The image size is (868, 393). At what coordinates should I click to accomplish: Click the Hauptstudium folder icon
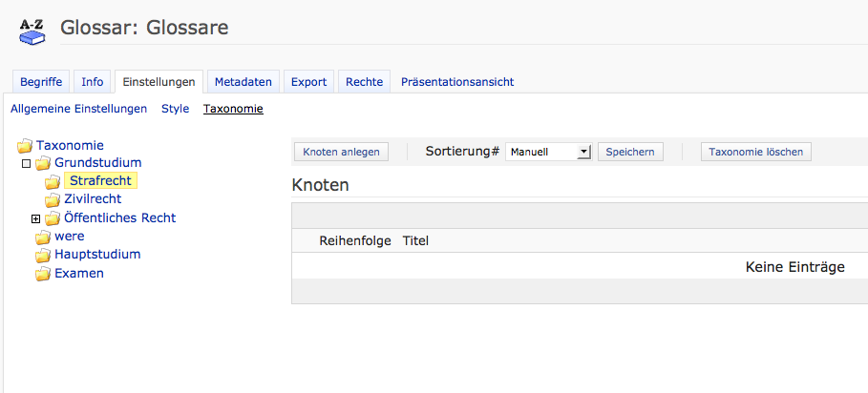(43, 255)
